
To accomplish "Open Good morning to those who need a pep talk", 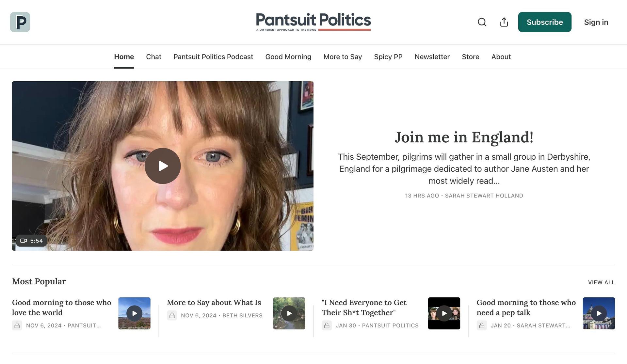I will (x=526, y=308).
